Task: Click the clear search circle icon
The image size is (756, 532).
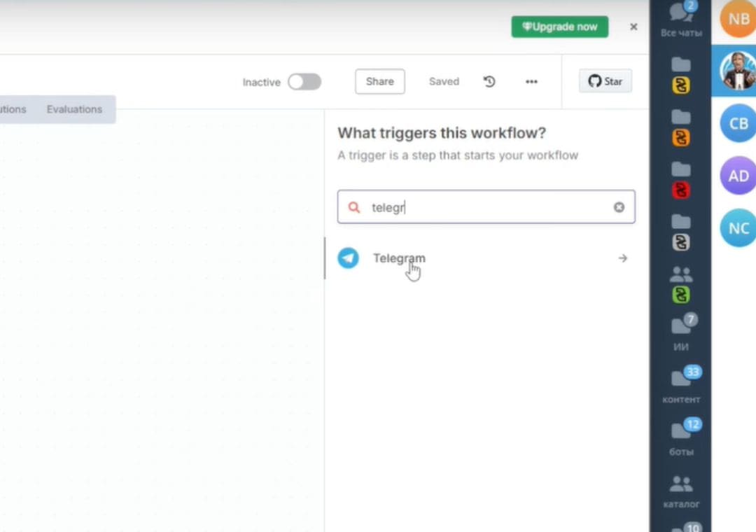Action: 619,207
